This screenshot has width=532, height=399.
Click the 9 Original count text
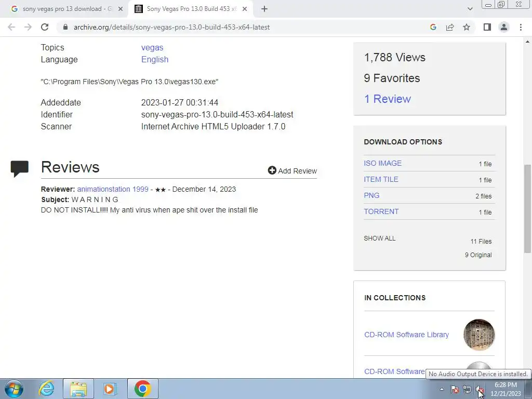[478, 255]
